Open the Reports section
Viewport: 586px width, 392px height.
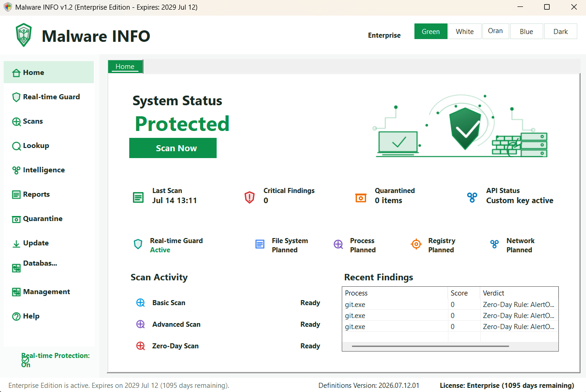pos(49,194)
